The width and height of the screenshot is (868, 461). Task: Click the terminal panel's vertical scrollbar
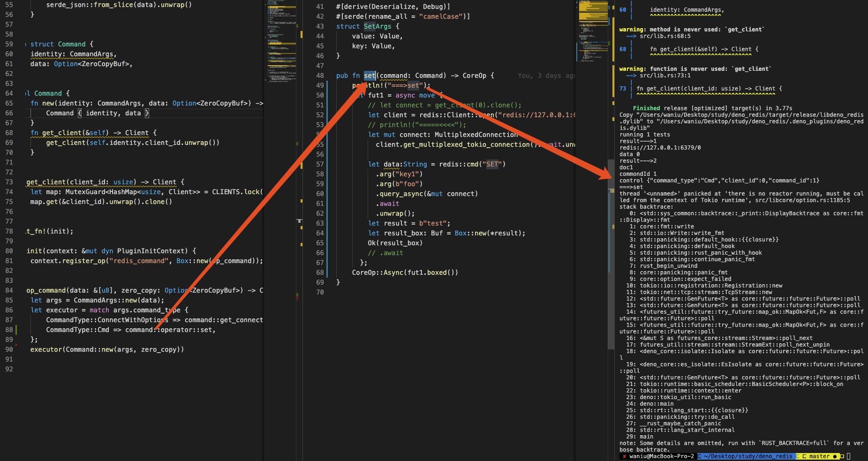click(x=611, y=253)
